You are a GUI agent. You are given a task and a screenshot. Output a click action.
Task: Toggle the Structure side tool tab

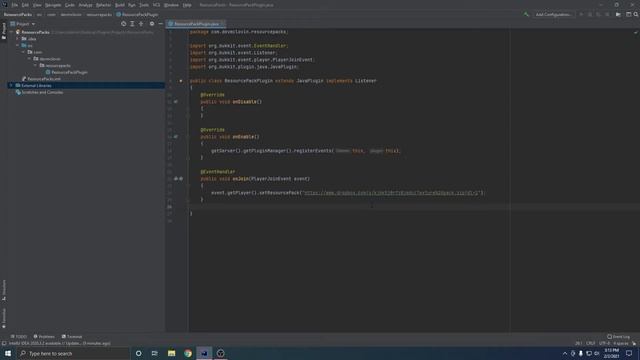tap(4, 290)
